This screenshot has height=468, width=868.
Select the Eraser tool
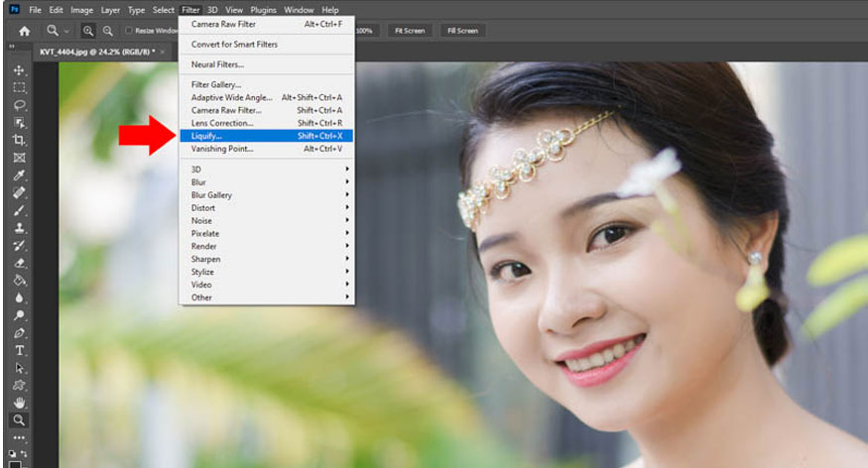19,263
